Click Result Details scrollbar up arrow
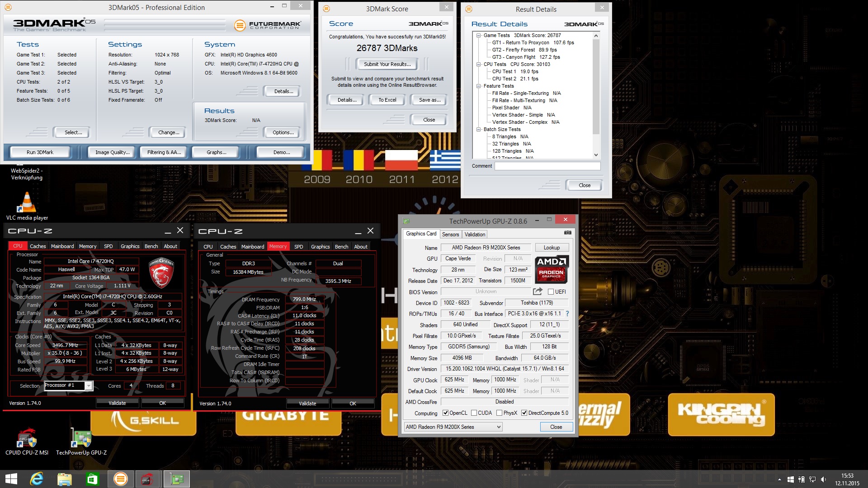The image size is (868, 488). tap(596, 35)
